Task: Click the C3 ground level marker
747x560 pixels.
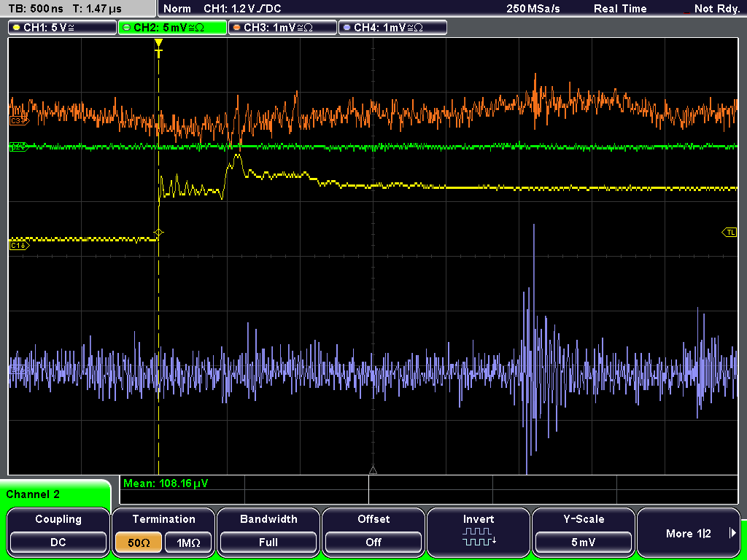Action: (x=19, y=121)
